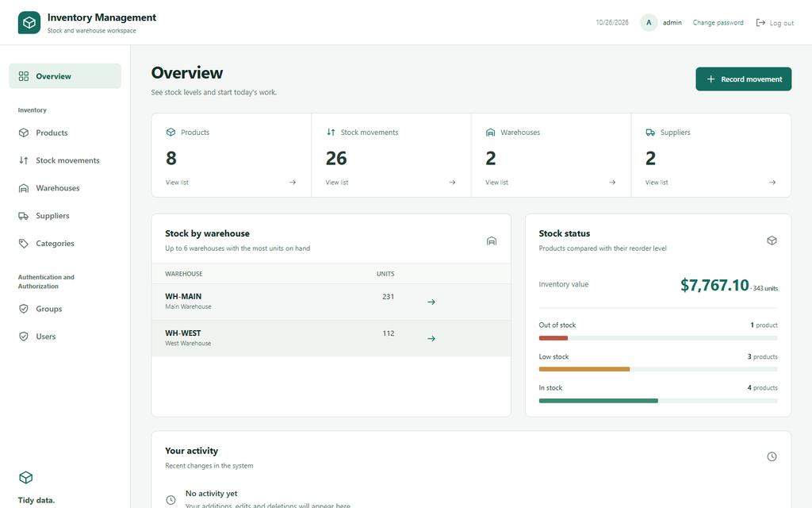
Task: Click the Products box icon in sidebar
Action: point(24,133)
